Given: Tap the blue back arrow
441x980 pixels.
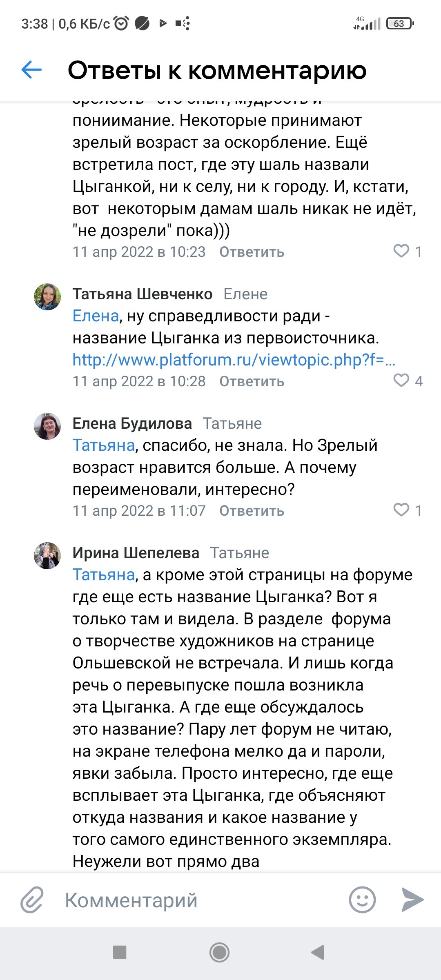Looking at the screenshot, I should [31, 69].
